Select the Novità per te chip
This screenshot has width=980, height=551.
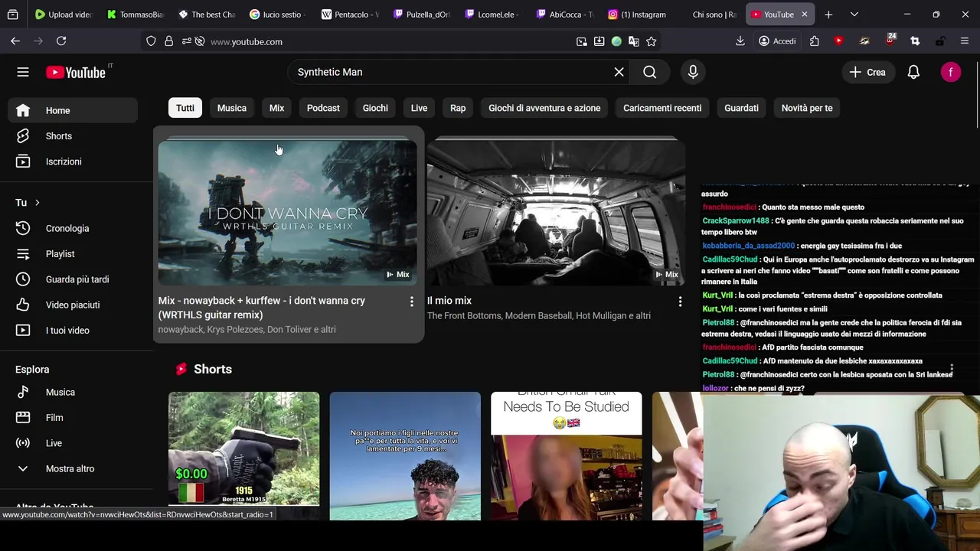coord(807,108)
